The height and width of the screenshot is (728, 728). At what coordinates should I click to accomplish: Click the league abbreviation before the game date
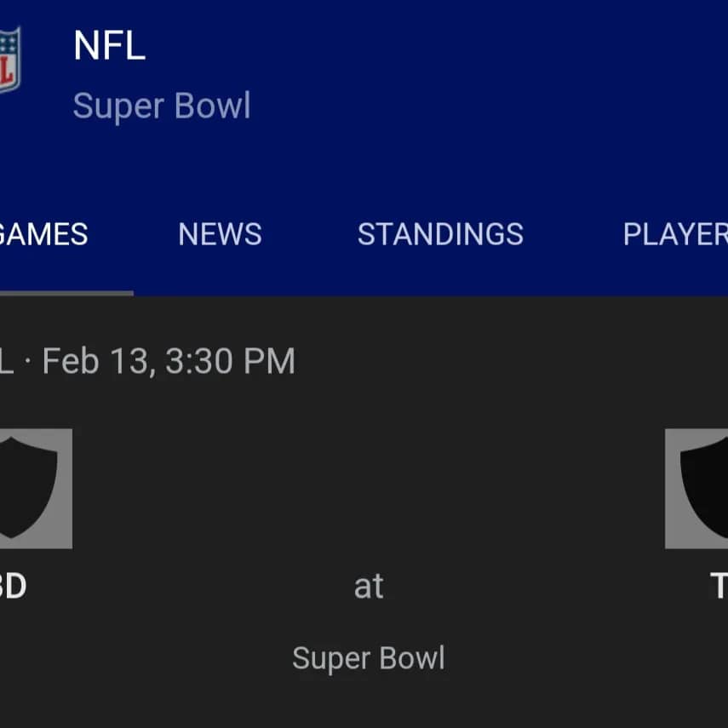click(6, 361)
